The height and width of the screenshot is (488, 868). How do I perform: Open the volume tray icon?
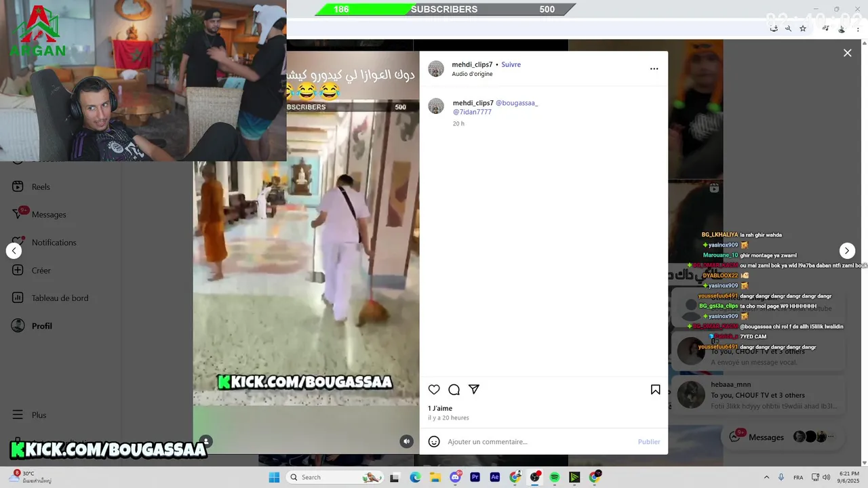826,477
